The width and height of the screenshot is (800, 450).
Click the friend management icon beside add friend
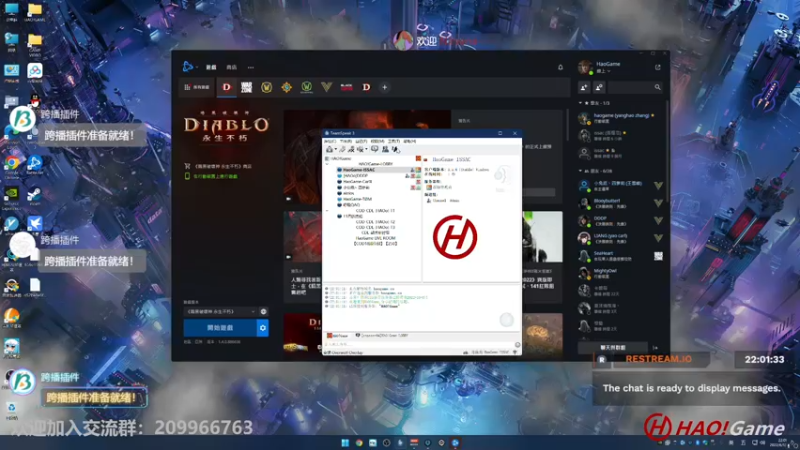coord(599,87)
